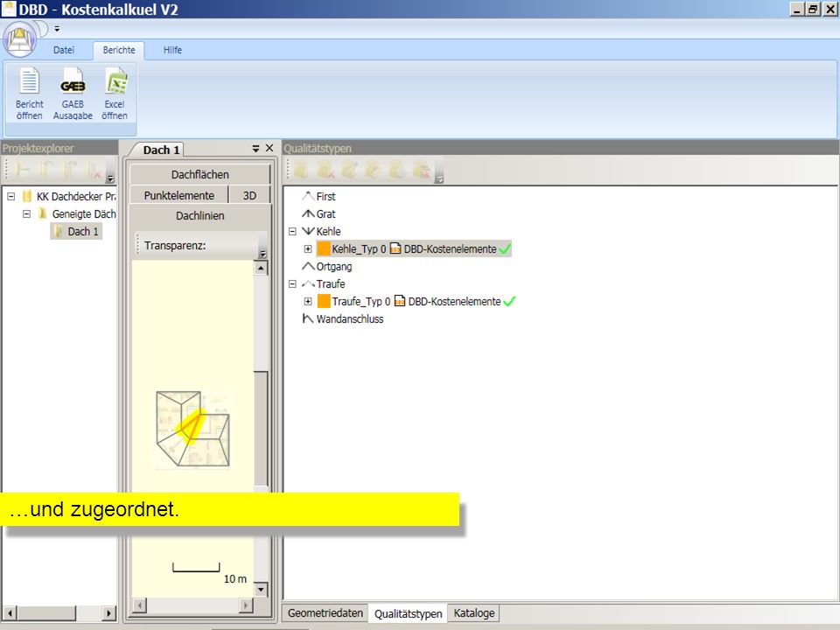
Task: Click orange color swatch of Kehle_Typ 0
Action: click(324, 248)
